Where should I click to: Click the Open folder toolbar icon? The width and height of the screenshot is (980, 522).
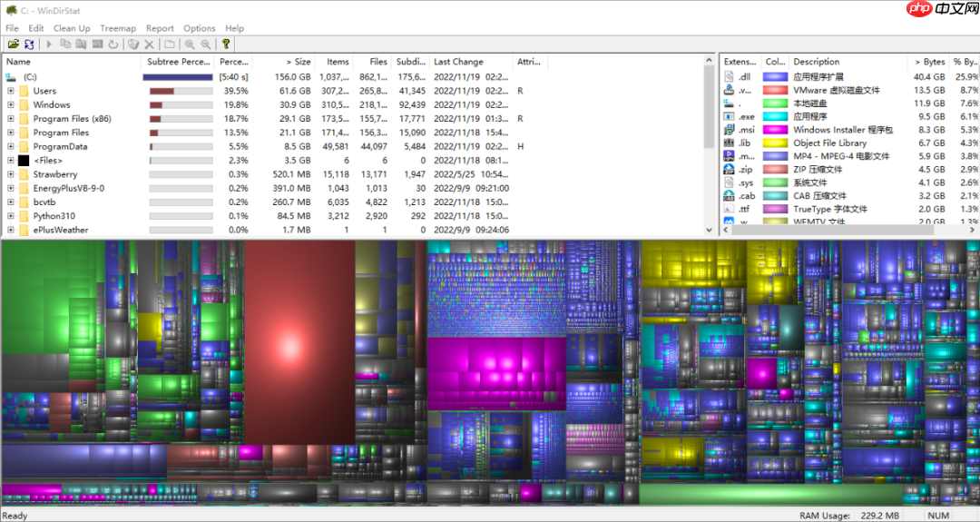[x=13, y=44]
